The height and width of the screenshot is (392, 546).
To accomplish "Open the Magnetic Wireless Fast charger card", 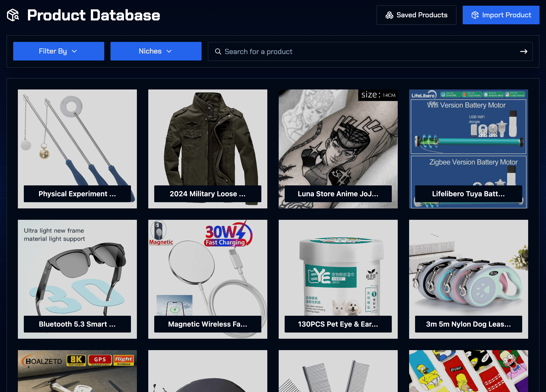I will [208, 279].
